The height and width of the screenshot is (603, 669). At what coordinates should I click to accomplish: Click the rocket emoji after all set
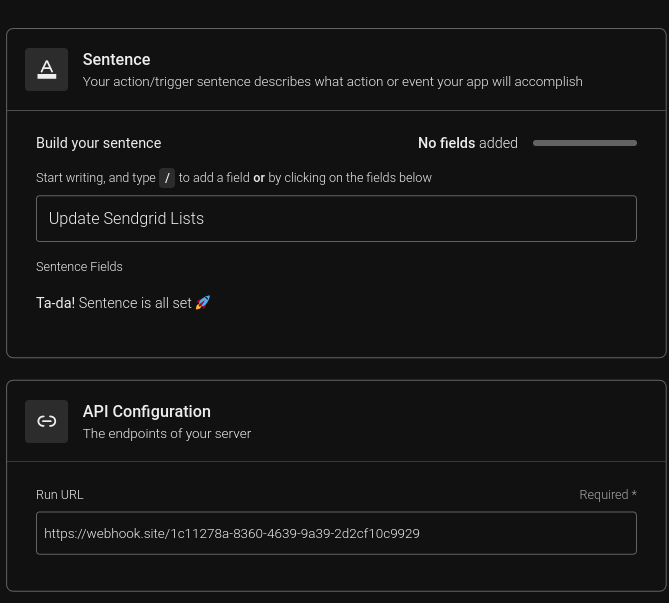(x=203, y=303)
